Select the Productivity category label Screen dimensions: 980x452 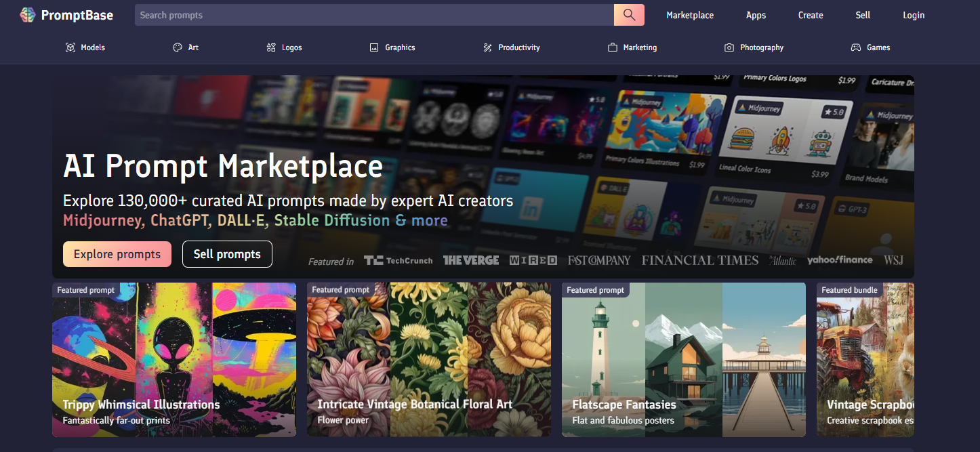click(519, 47)
